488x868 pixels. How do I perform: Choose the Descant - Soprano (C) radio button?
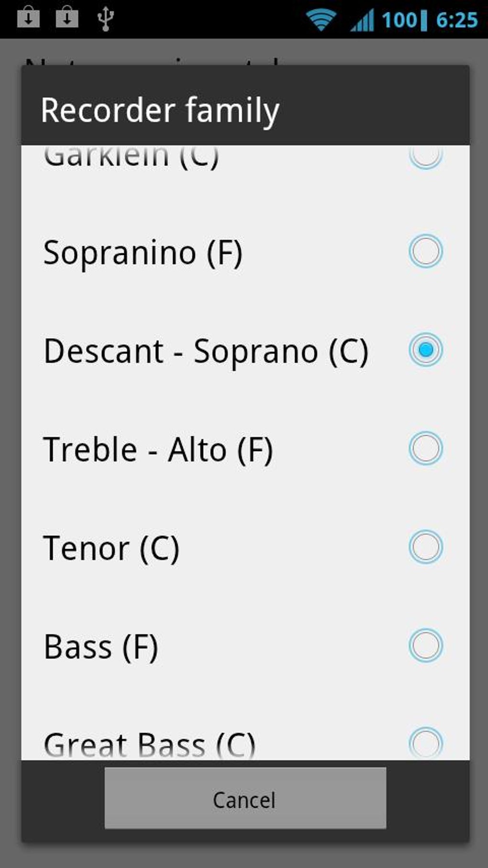click(425, 350)
